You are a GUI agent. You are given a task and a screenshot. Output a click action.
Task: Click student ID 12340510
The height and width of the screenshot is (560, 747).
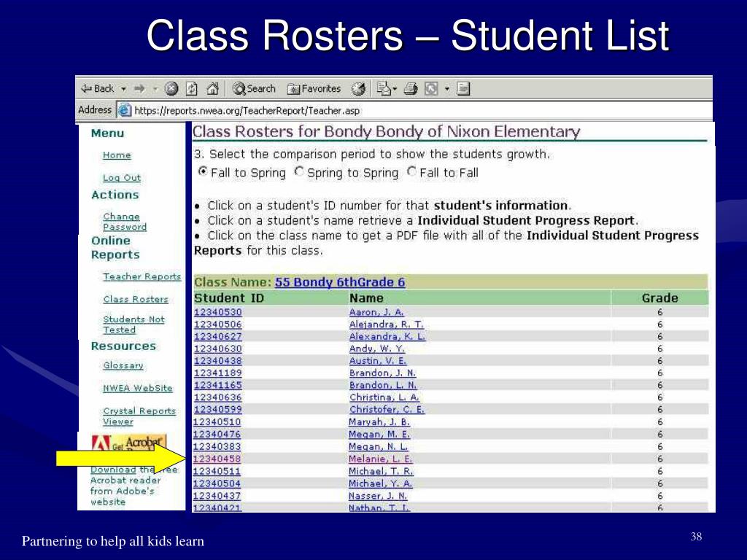pos(217,422)
